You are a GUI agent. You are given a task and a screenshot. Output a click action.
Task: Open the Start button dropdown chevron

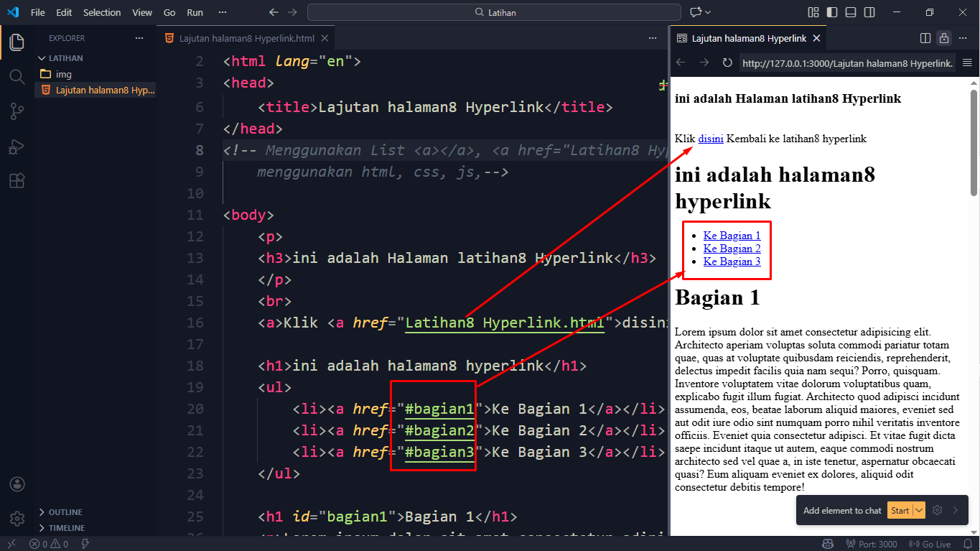pos(917,510)
